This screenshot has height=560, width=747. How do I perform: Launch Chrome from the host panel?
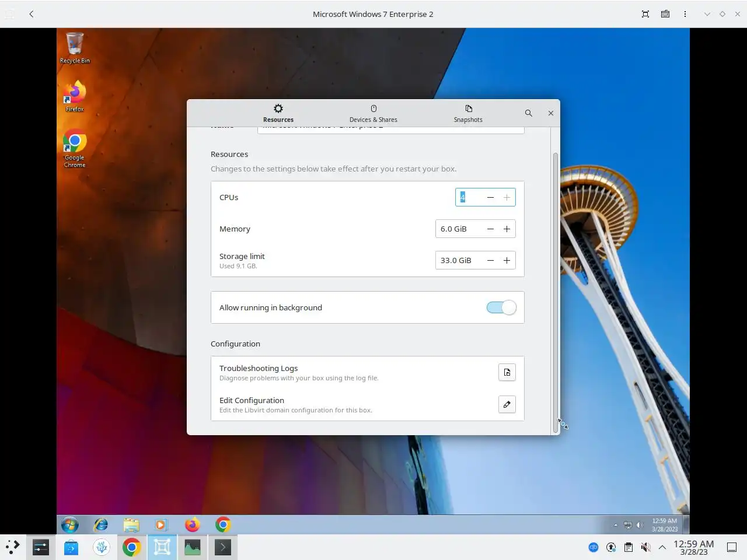click(132, 547)
